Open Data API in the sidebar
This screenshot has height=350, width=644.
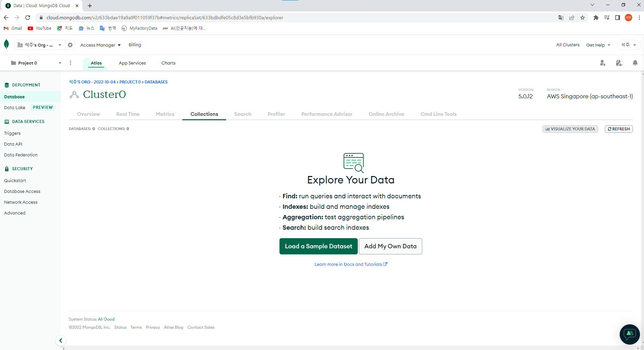point(13,144)
